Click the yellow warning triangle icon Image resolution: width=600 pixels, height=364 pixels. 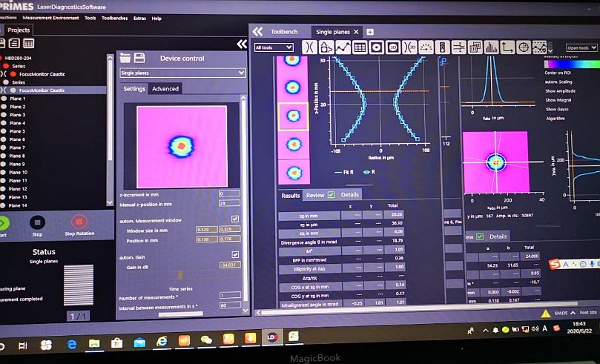tap(546, 314)
